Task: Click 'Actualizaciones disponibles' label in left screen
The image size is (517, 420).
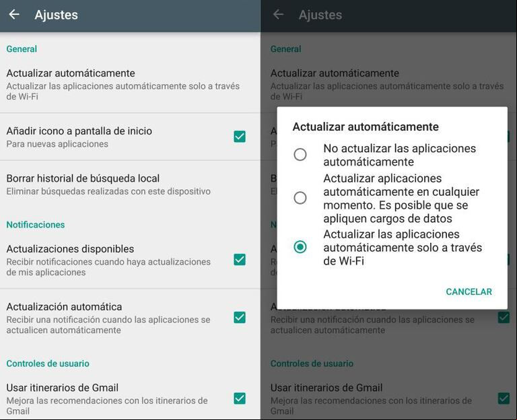Action: (70, 248)
